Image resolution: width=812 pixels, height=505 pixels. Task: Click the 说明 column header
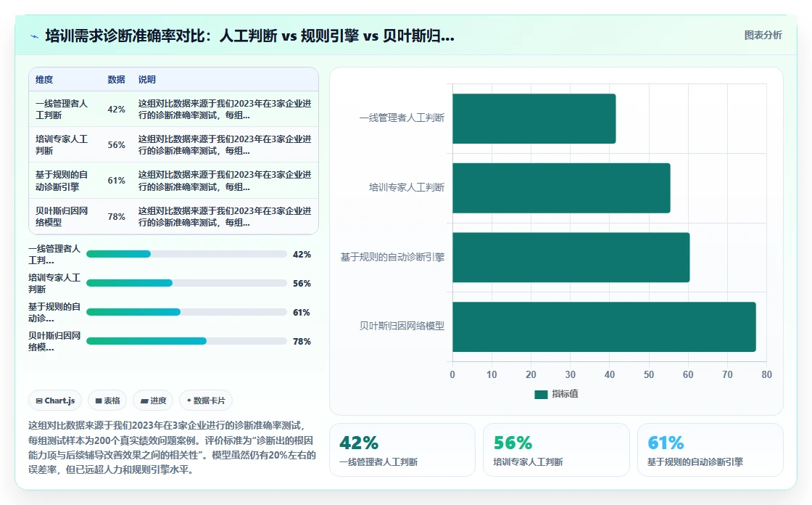(146, 79)
